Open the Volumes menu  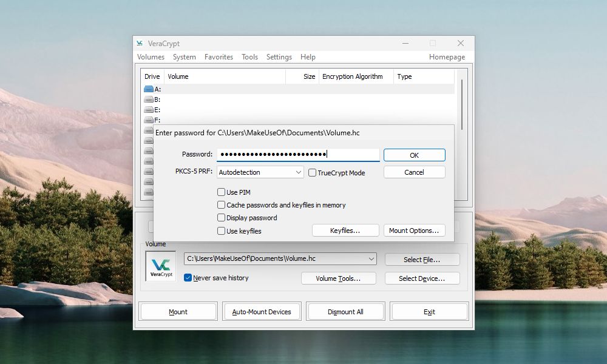[151, 57]
